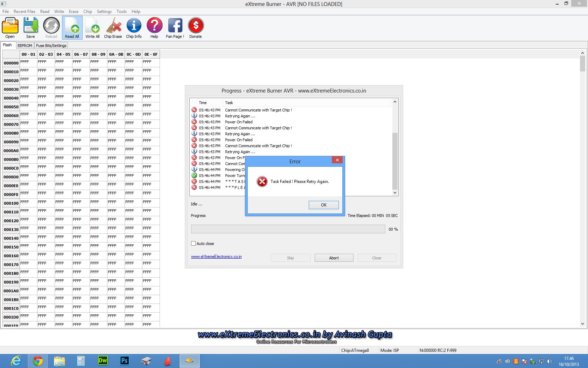Viewport: 588px width, 368px height.
Task: Click the eXtremeElectronics banner by Avinash Gupta
Action: tap(295, 337)
